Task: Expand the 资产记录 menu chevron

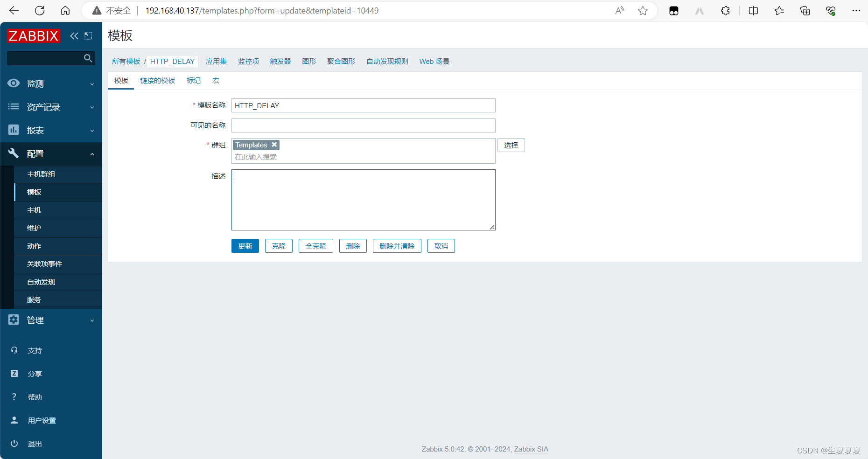Action: (x=92, y=107)
